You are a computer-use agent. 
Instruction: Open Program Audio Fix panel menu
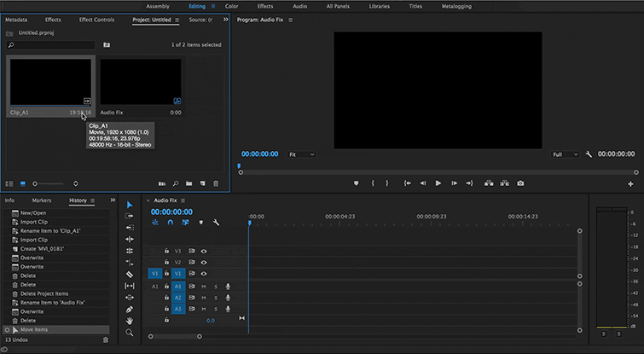[x=290, y=20]
